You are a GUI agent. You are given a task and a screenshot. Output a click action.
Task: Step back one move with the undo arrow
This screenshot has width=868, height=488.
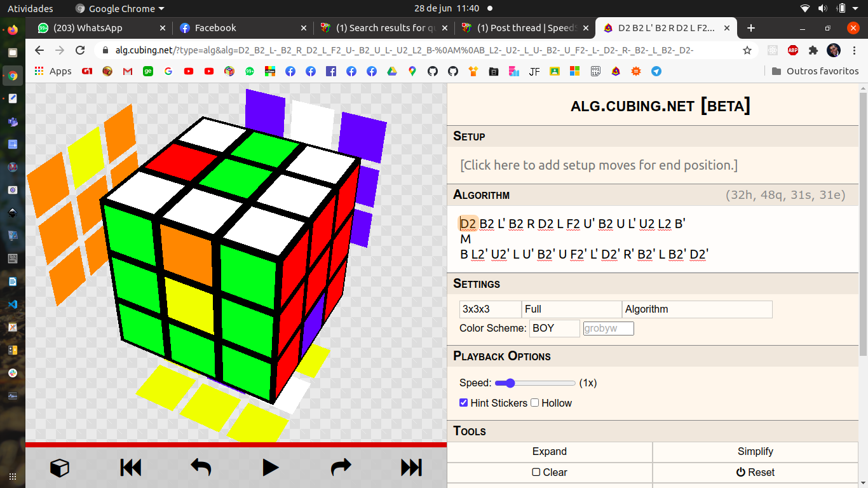click(201, 468)
